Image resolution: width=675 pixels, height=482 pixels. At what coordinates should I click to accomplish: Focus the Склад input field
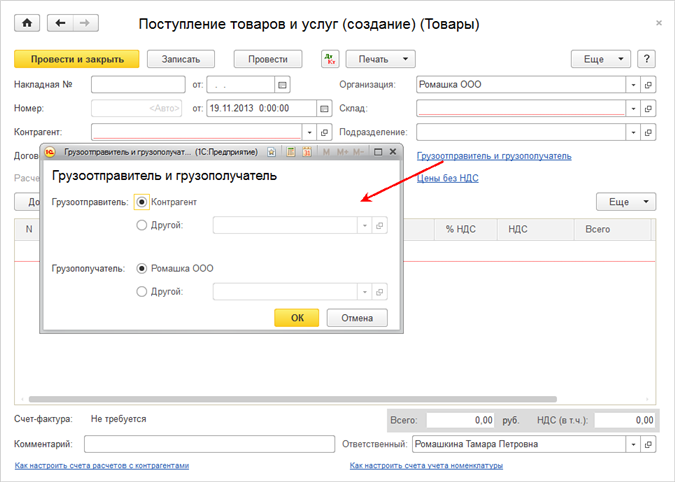coord(521,108)
